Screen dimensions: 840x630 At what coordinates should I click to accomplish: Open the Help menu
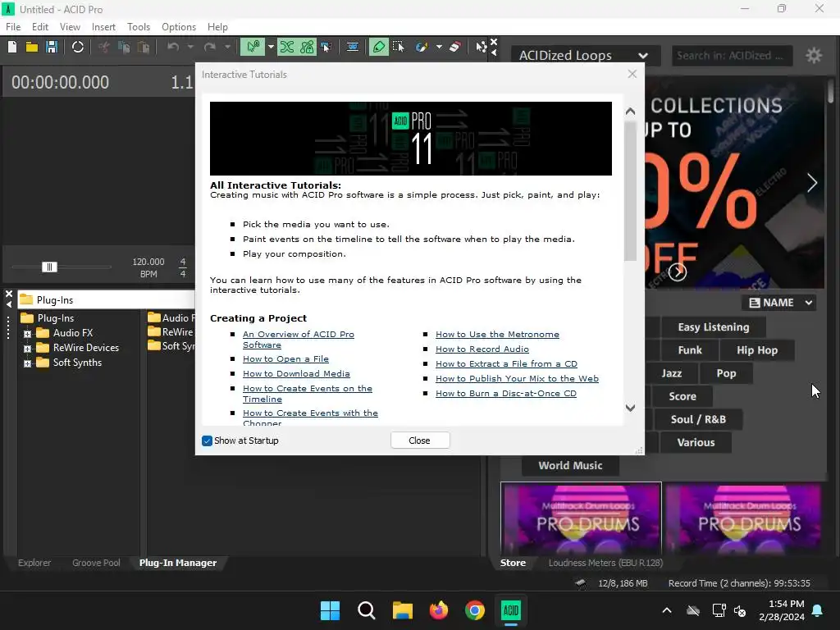[x=217, y=27]
